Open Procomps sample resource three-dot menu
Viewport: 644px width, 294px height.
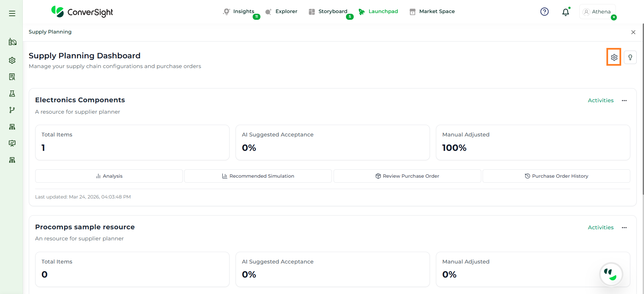coord(624,228)
